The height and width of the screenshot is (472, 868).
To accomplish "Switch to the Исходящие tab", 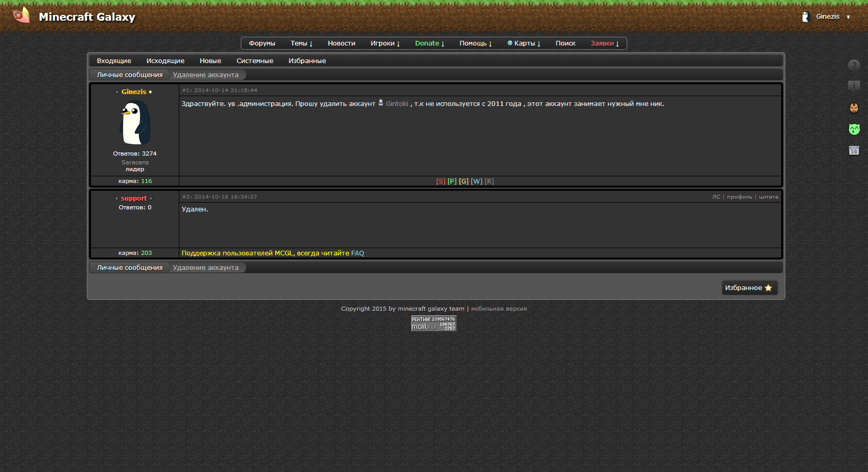I will click(165, 60).
